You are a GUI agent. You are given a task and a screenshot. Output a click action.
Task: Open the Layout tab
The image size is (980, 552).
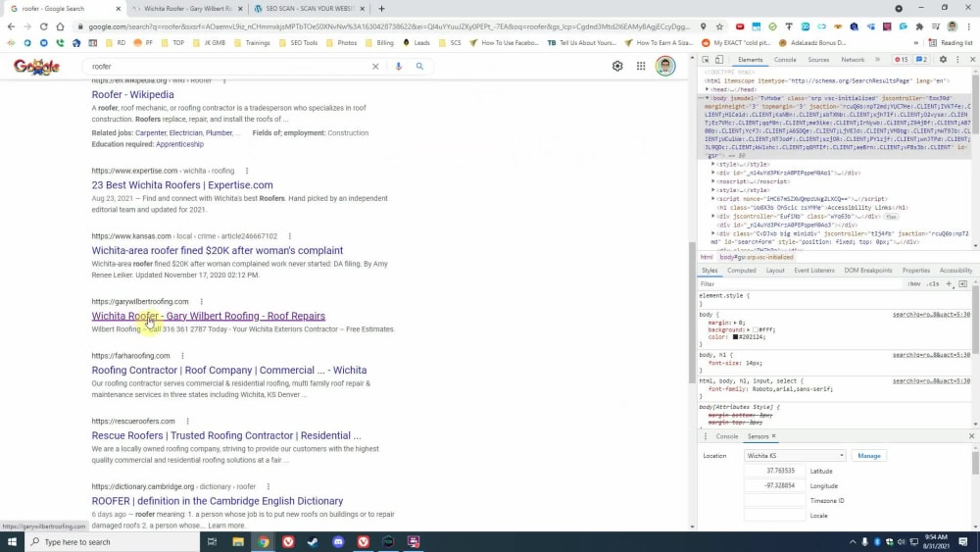tap(775, 270)
